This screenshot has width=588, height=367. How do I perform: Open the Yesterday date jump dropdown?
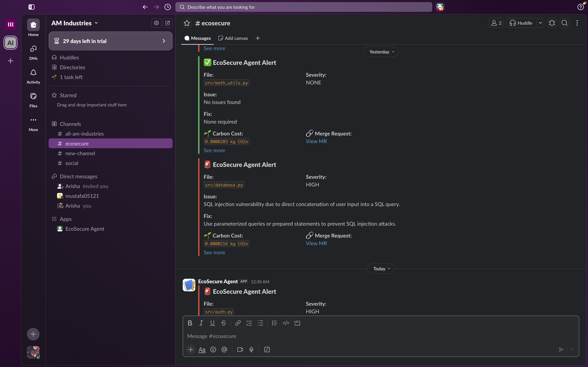pos(381,52)
